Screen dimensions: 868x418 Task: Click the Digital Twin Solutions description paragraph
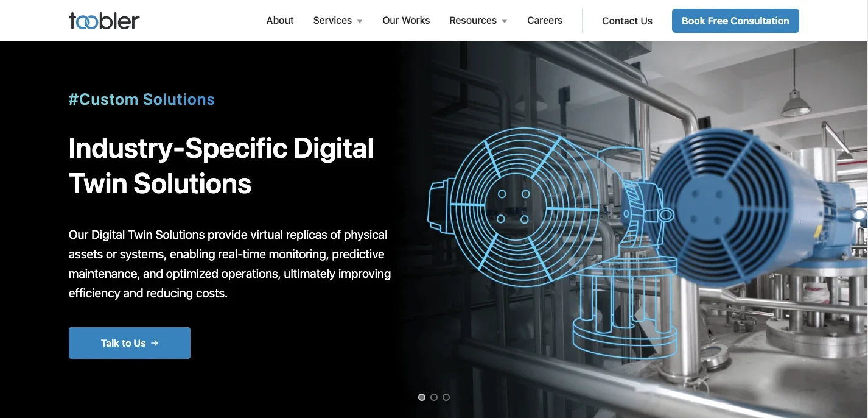pos(229,264)
